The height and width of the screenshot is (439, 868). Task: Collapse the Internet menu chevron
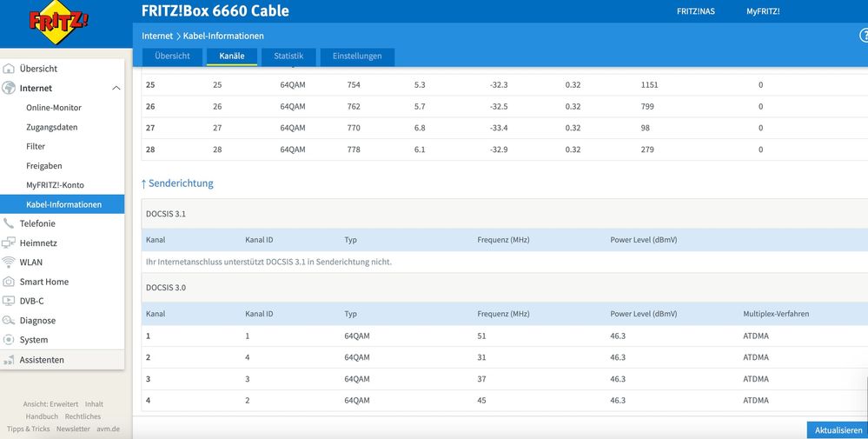pos(116,89)
